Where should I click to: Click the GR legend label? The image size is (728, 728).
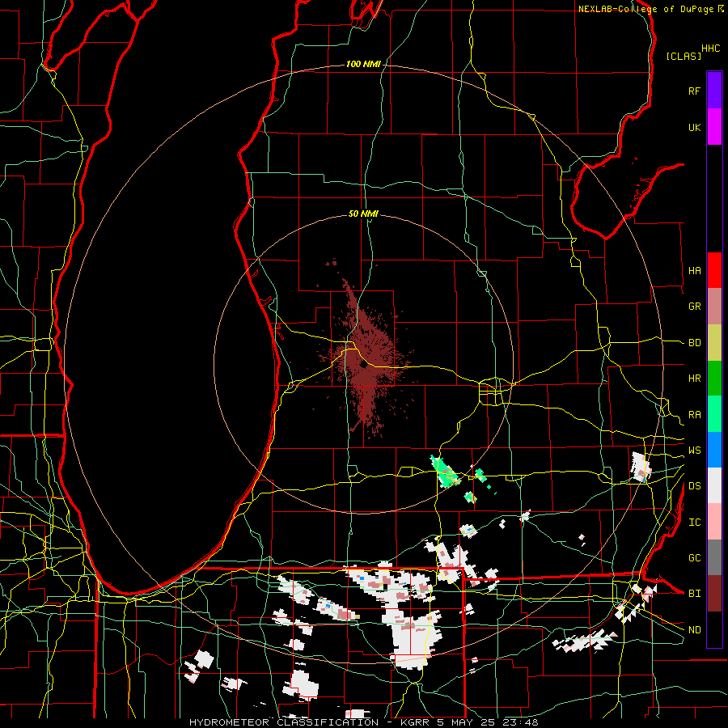tap(694, 307)
